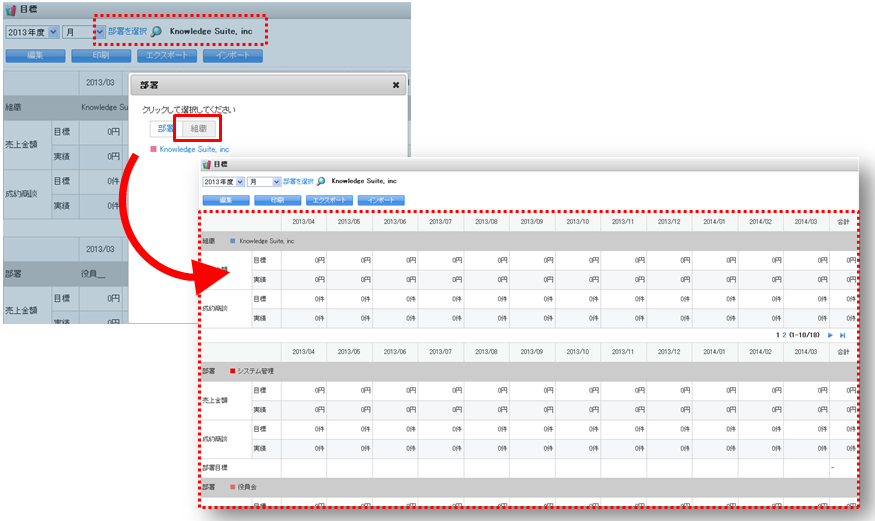
Task: Switch to the 組織 tab in the dialog
Action: coord(198,129)
